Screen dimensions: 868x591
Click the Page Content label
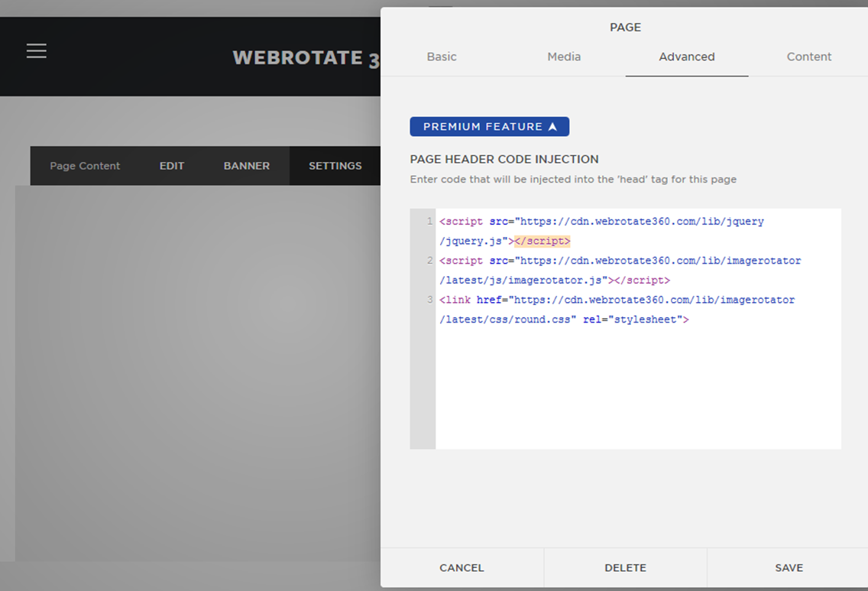pyautogui.click(x=85, y=166)
